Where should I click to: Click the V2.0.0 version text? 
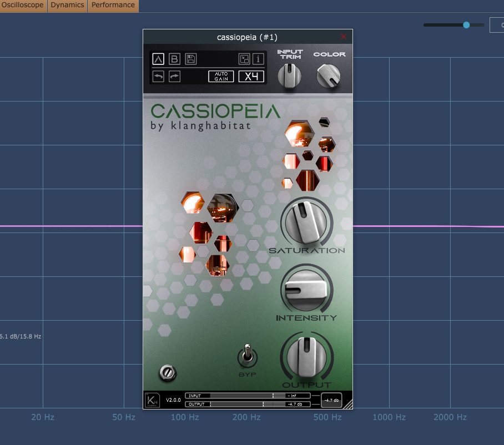click(x=173, y=400)
